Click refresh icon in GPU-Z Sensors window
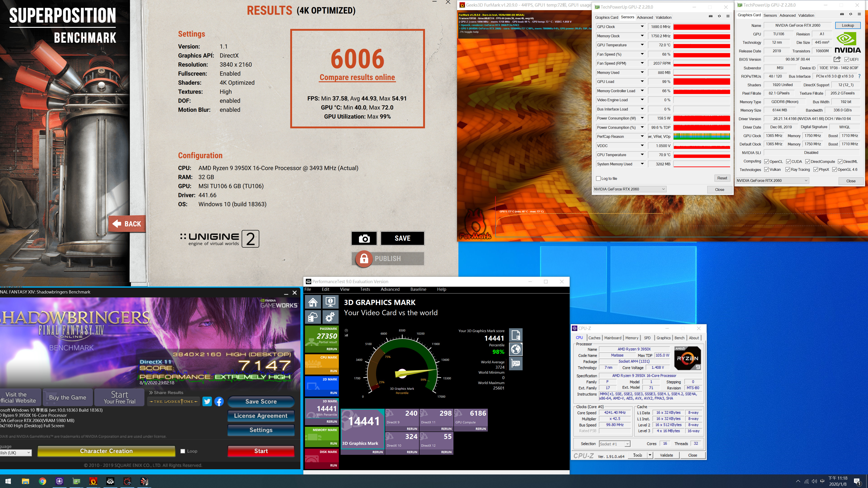 [x=719, y=16]
